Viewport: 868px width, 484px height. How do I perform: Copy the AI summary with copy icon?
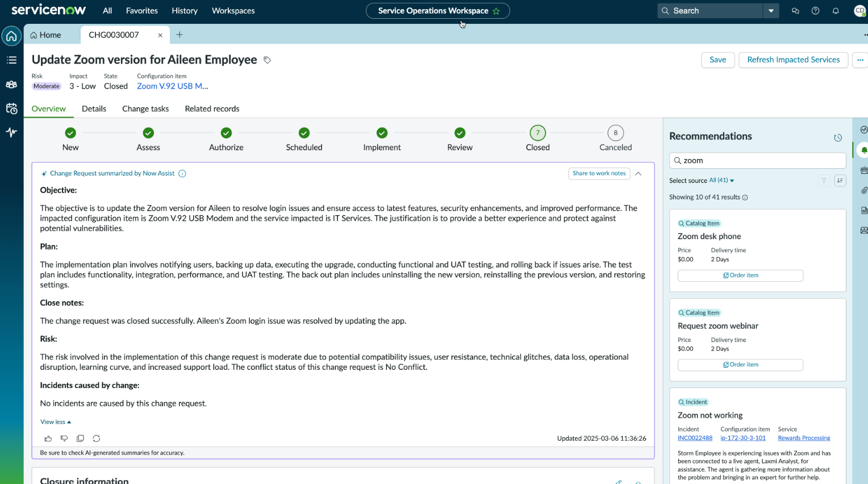(80, 439)
